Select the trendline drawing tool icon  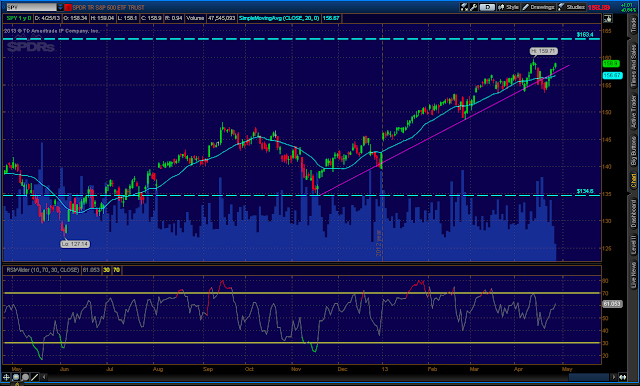35,377
